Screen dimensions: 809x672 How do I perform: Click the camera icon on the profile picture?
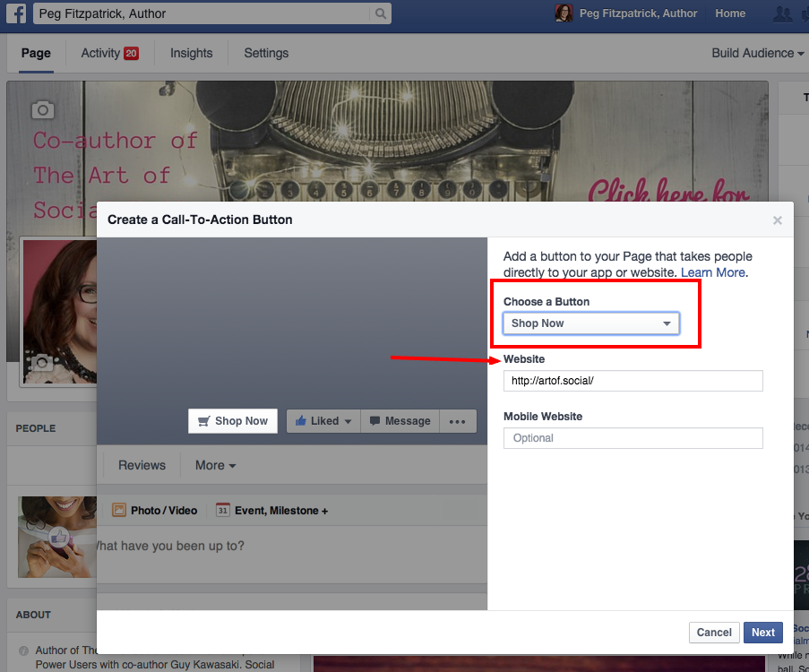click(x=41, y=364)
